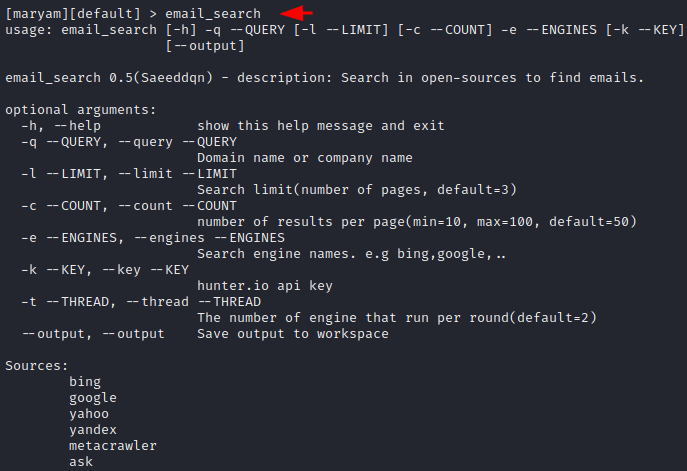Click the -h, --help option line
Screen dimensions: 687x471
(x=233, y=126)
